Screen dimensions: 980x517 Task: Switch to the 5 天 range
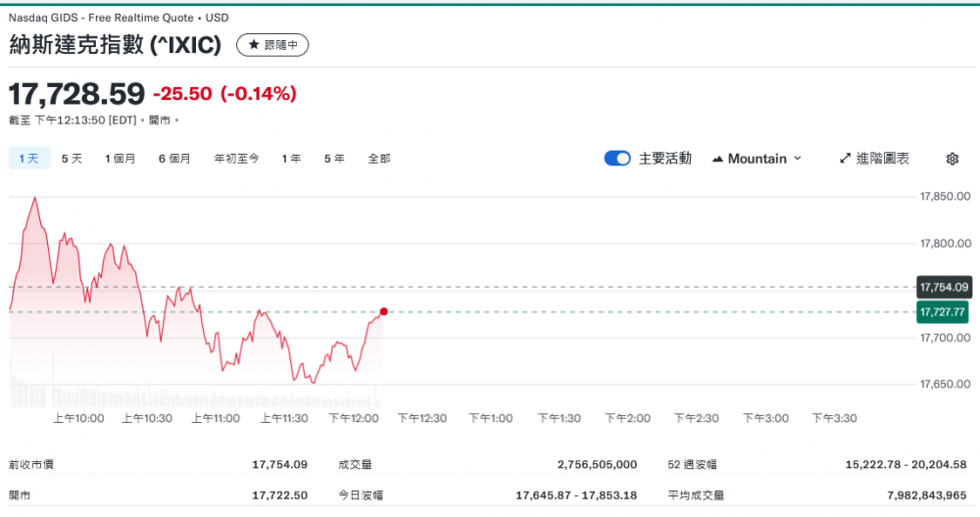[72, 159]
